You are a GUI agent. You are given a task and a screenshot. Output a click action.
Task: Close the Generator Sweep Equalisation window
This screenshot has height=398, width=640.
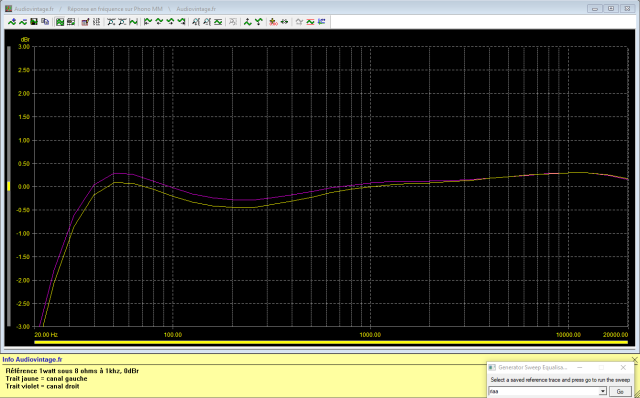point(623,367)
